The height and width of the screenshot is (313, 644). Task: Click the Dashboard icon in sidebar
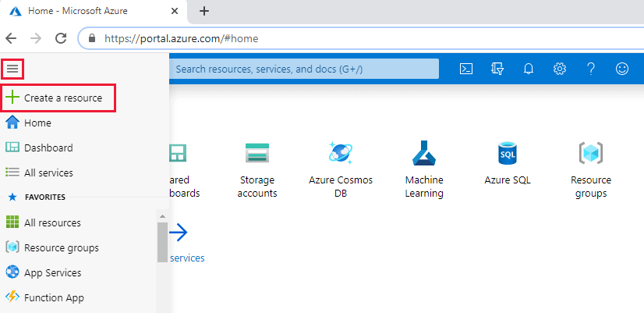pyautogui.click(x=12, y=148)
